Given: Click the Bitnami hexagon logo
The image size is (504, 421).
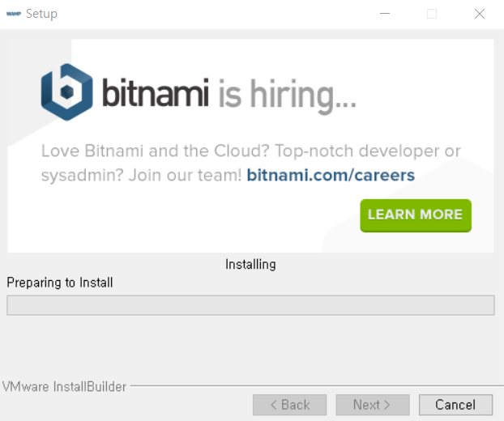Looking at the screenshot, I should [x=67, y=92].
